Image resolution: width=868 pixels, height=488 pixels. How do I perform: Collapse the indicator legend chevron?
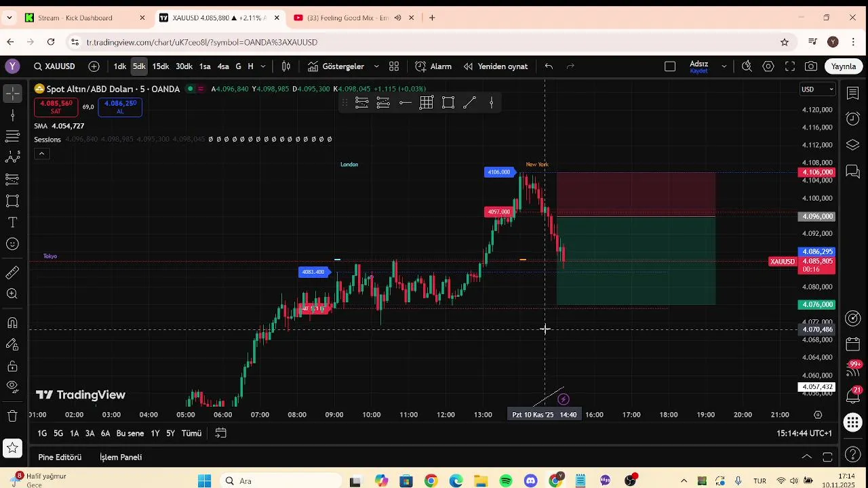pyautogui.click(x=41, y=154)
